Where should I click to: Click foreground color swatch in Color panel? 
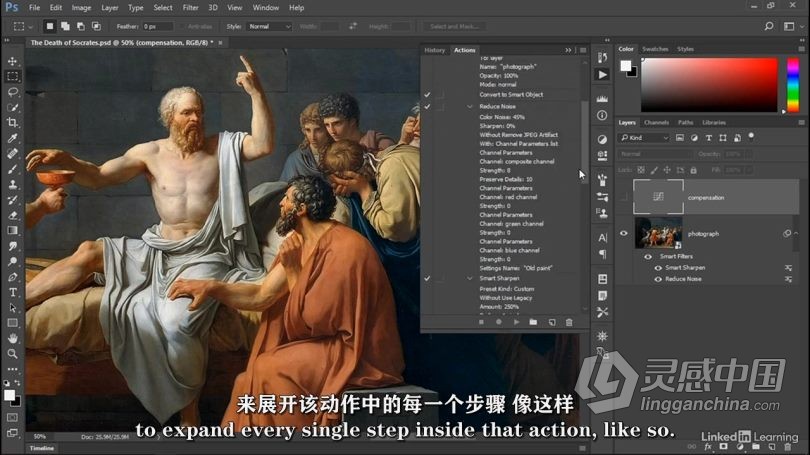(626, 66)
